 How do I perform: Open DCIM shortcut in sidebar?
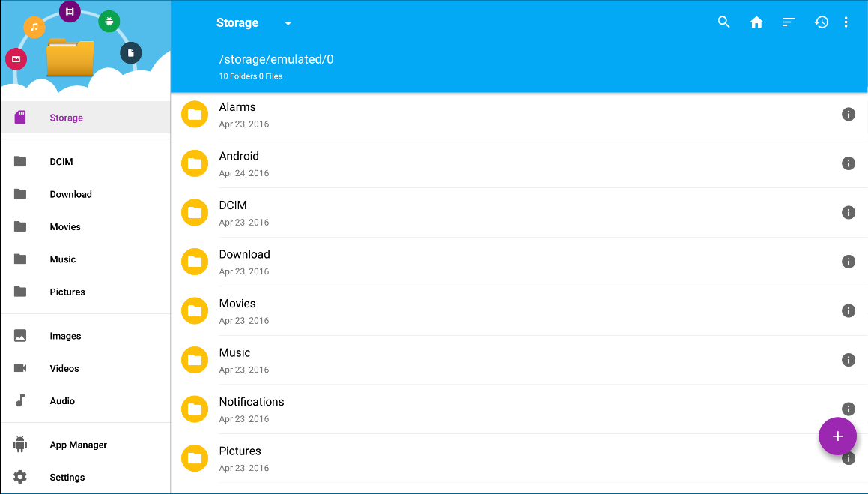point(61,162)
